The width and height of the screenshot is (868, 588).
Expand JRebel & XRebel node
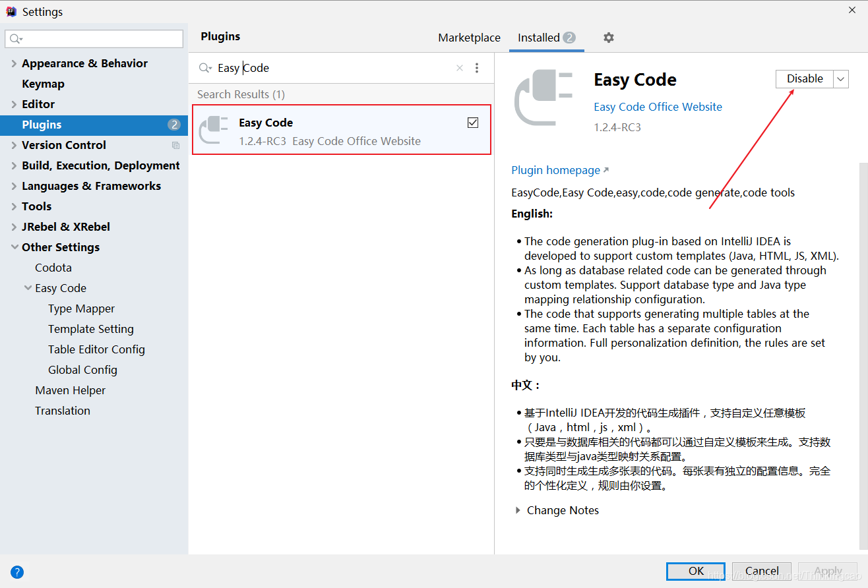point(14,227)
